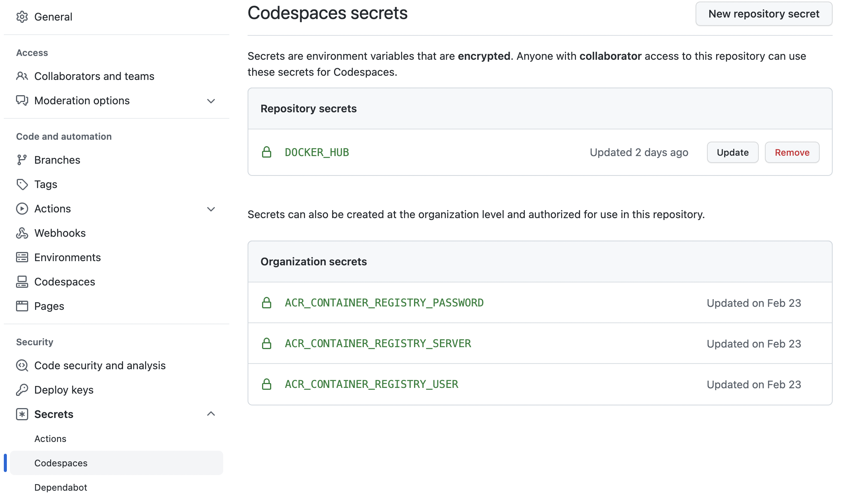Remove the DOCKER_HUB secret
The width and height of the screenshot is (854, 504).
(792, 153)
